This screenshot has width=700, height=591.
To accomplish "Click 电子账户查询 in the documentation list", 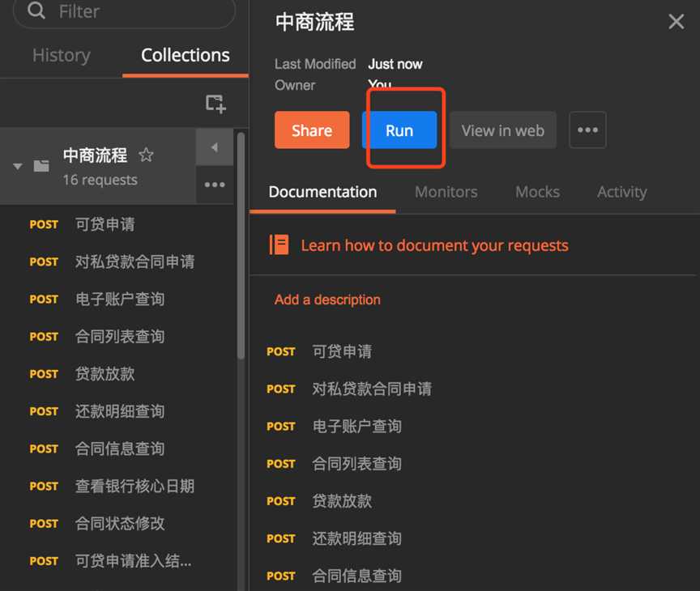I will pyautogui.click(x=356, y=427).
